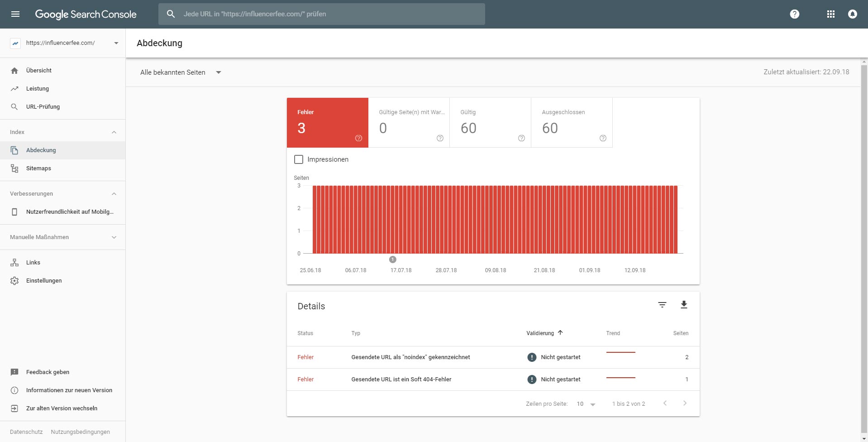This screenshot has width=868, height=442.
Task: Click the info icon for new version
Action: pyautogui.click(x=14, y=390)
